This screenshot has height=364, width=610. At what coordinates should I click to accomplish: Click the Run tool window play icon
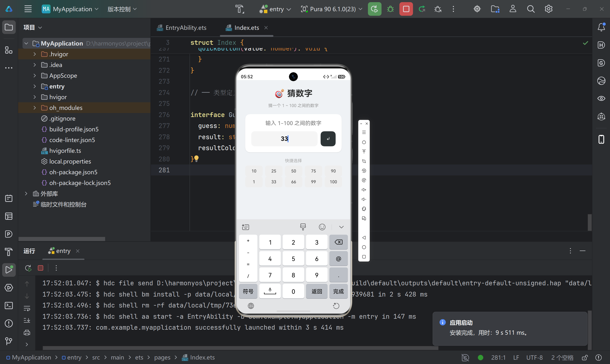click(x=9, y=270)
